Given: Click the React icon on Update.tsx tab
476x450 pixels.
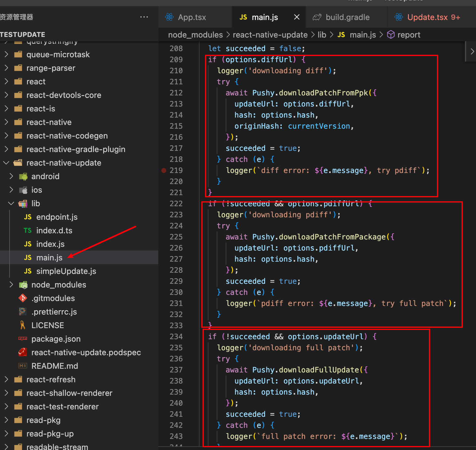Looking at the screenshot, I should 399,17.
